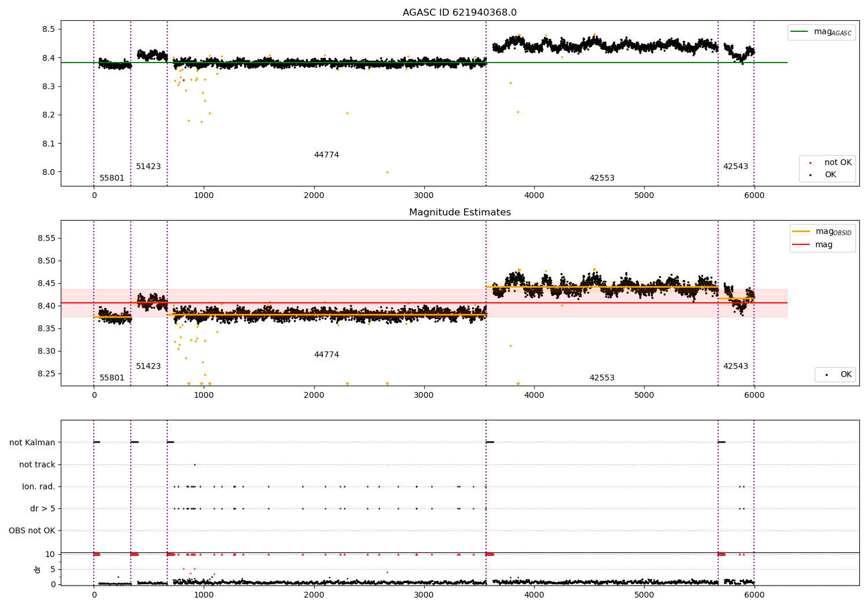The image size is (868, 608).
Task: Click the title 'AGASC ID 621940368.0'
Action: coord(459,13)
